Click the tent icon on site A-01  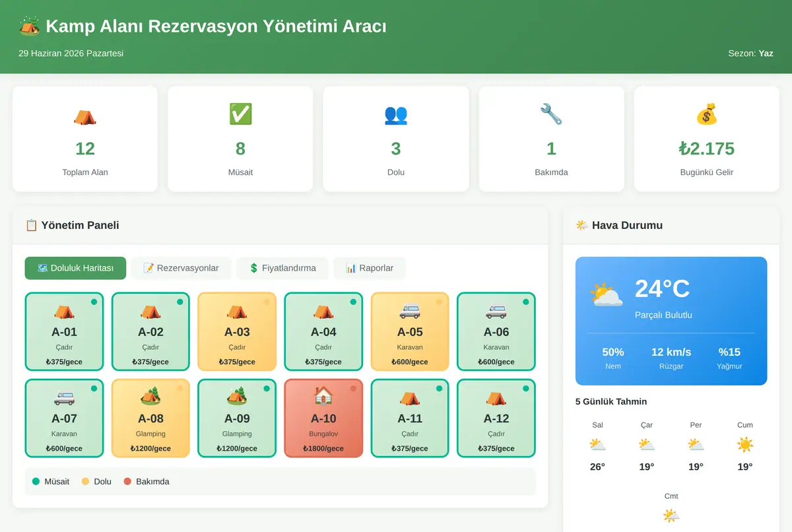click(x=64, y=312)
